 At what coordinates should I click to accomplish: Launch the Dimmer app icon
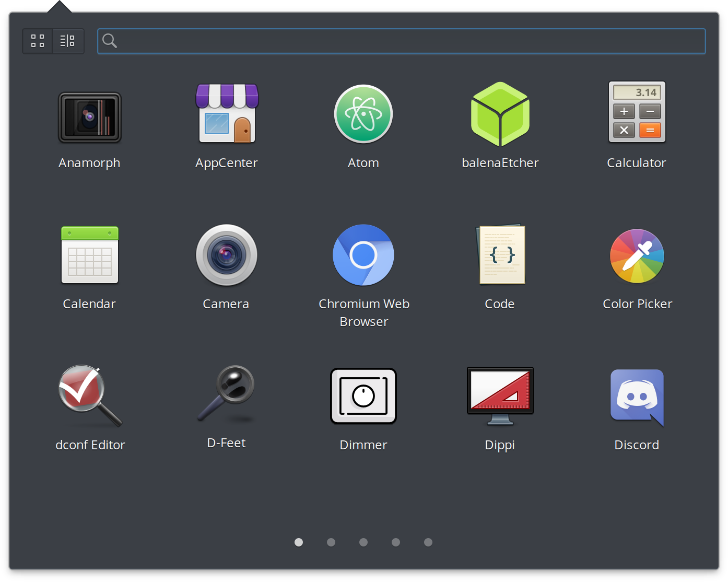363,396
